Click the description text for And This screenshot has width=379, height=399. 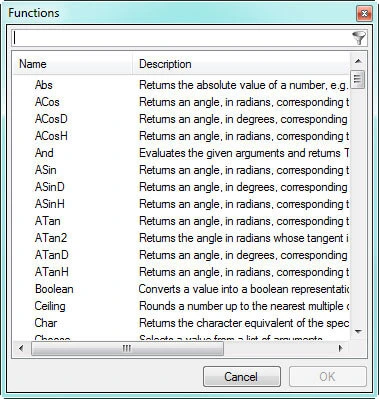[244, 153]
